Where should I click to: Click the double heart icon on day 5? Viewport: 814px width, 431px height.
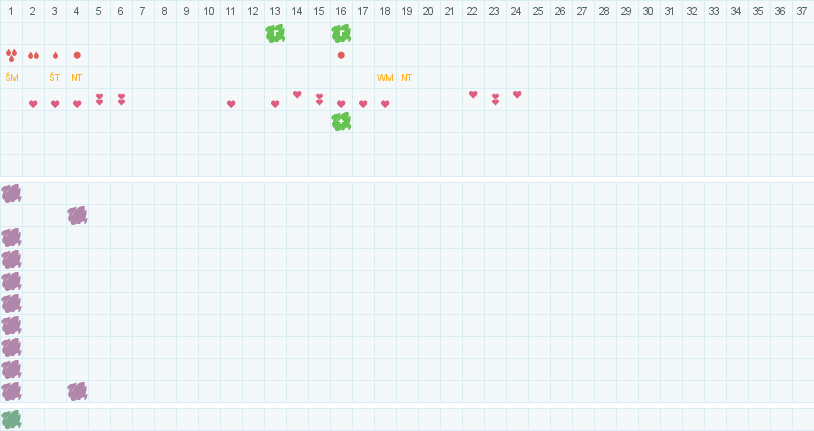click(99, 99)
